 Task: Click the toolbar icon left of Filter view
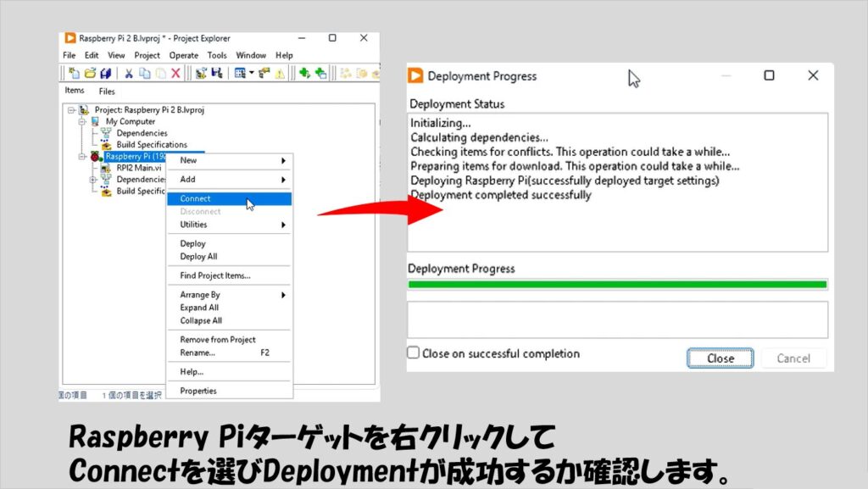[216, 73]
